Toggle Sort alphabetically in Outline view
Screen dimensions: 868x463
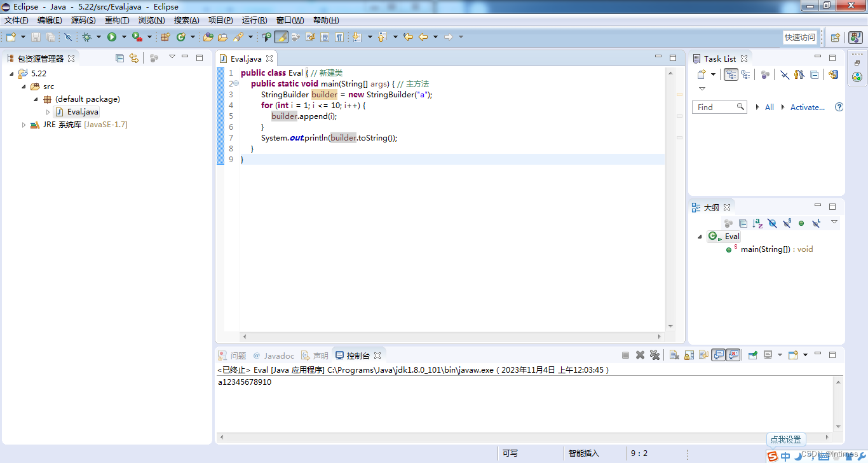click(x=757, y=223)
